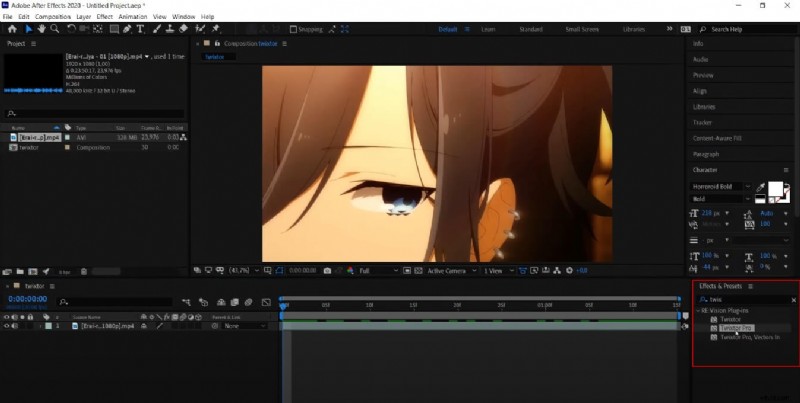800x403 pixels.
Task: Toggle audio speaker of mp4 layer
Action: point(14,326)
